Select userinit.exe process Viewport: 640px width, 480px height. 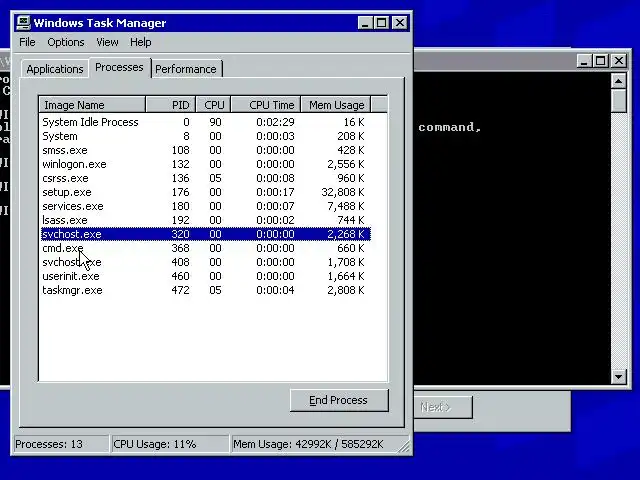(x=206, y=276)
